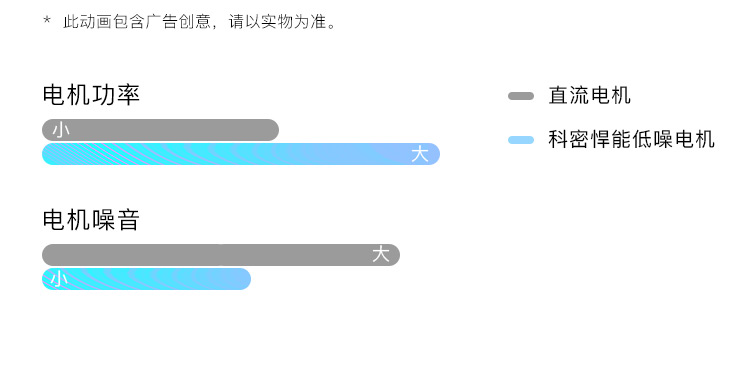Click the 小 label in gray power bar

tap(61, 130)
